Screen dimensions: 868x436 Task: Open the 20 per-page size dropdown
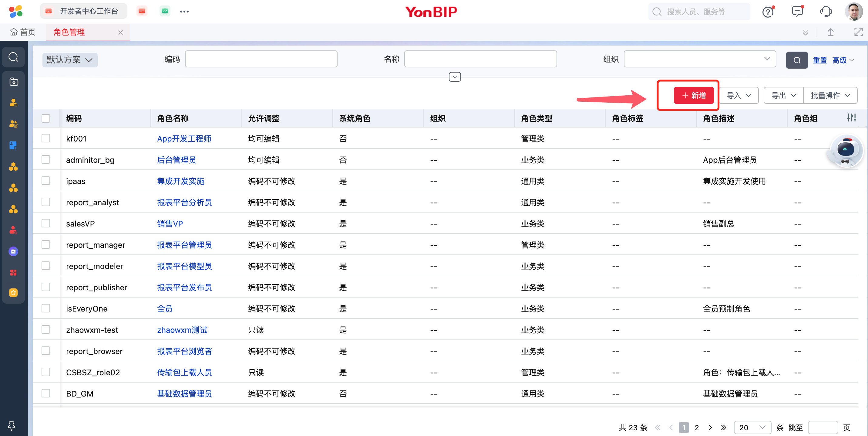point(752,427)
